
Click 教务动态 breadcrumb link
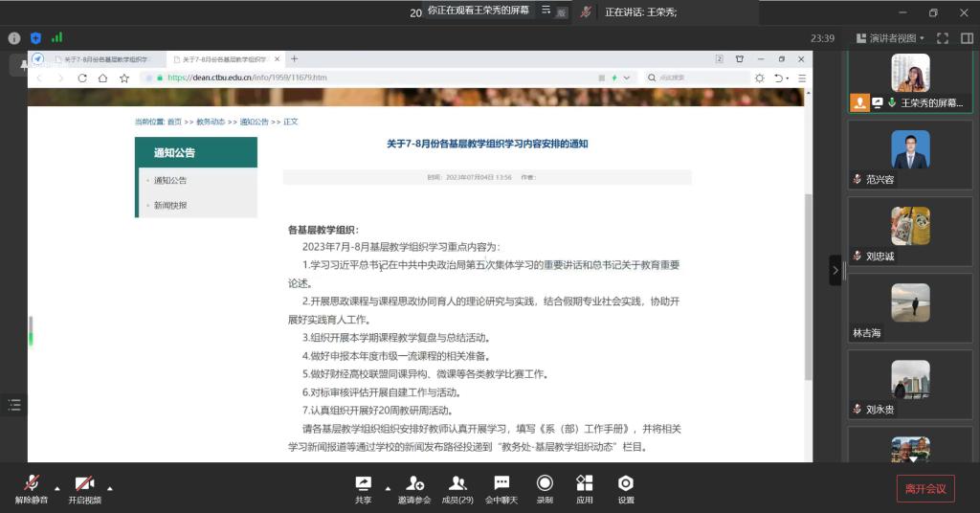211,122
